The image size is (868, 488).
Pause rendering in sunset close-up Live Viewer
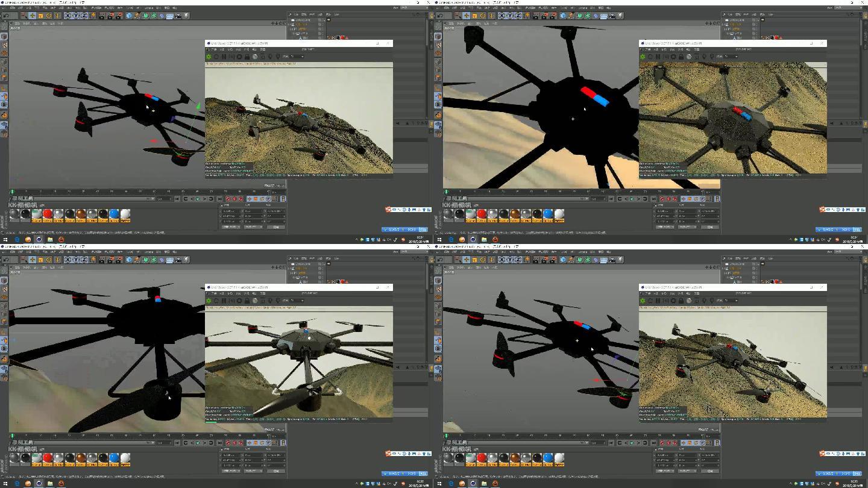tap(658, 57)
